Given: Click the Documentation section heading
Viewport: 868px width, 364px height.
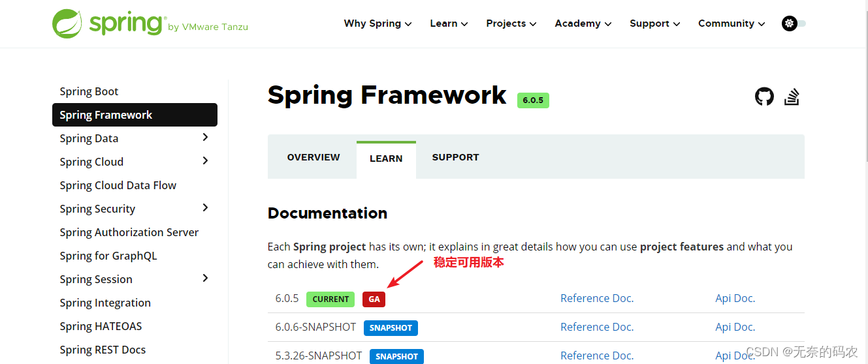Looking at the screenshot, I should coord(327,213).
